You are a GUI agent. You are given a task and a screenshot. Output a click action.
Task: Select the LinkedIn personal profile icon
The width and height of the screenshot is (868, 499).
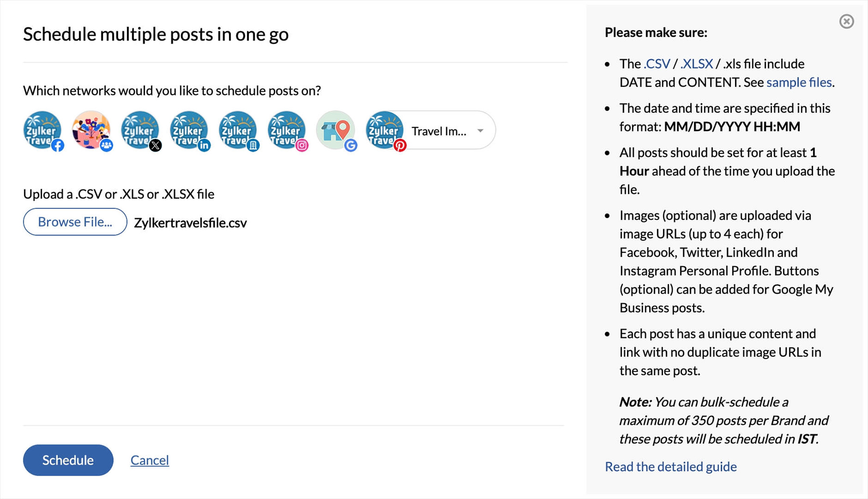(189, 130)
